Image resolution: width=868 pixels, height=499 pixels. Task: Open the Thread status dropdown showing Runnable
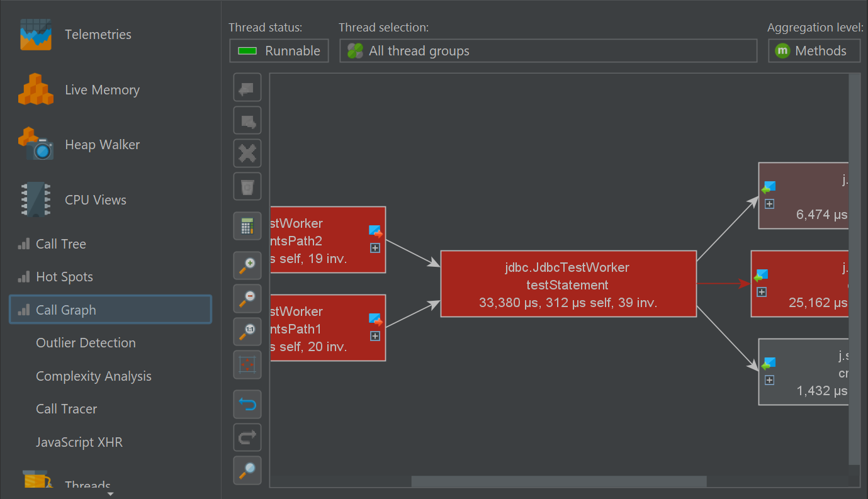point(279,51)
